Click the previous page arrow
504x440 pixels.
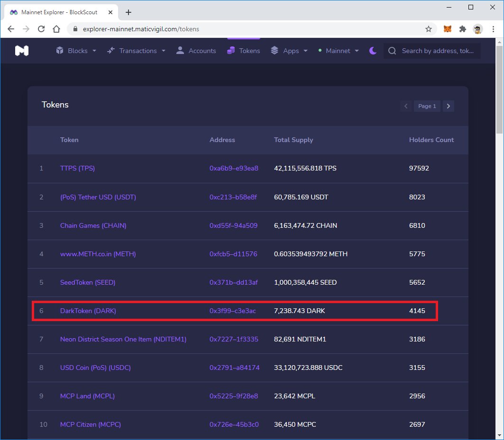(406, 106)
